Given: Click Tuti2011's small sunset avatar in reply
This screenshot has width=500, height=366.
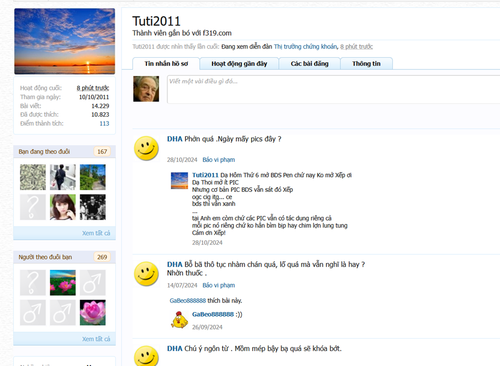Looking at the screenshot, I should click(179, 181).
